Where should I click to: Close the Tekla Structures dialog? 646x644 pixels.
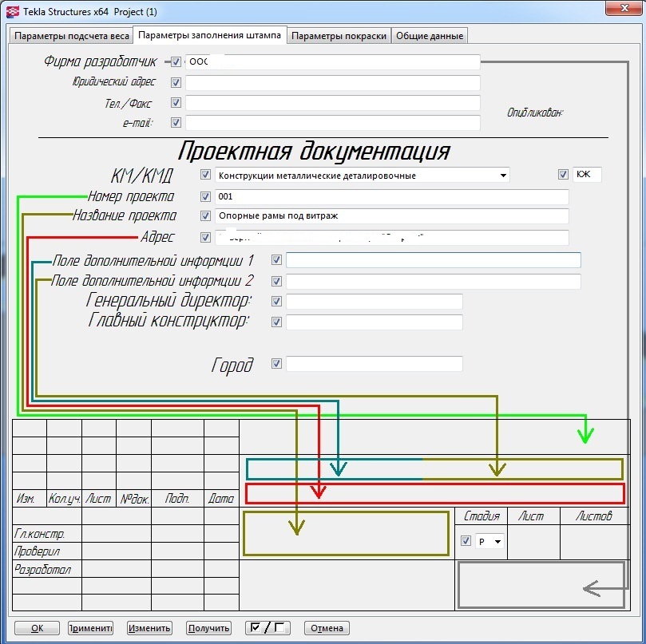pyautogui.click(x=624, y=8)
